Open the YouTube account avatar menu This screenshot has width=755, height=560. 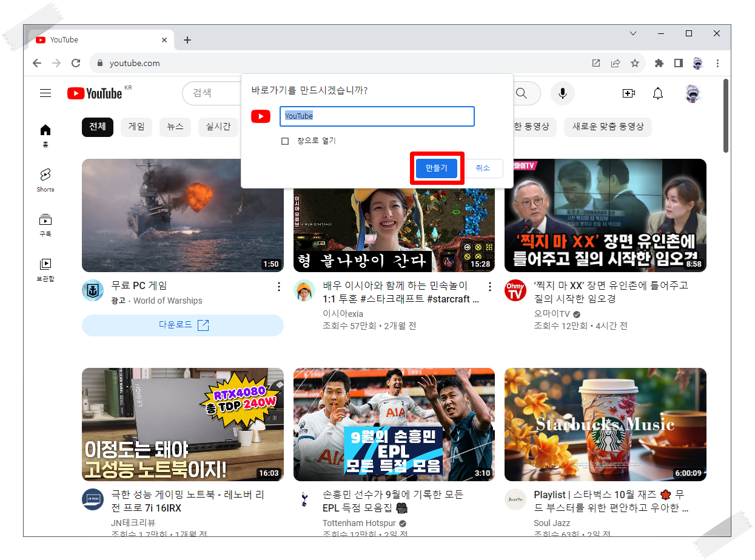(693, 93)
